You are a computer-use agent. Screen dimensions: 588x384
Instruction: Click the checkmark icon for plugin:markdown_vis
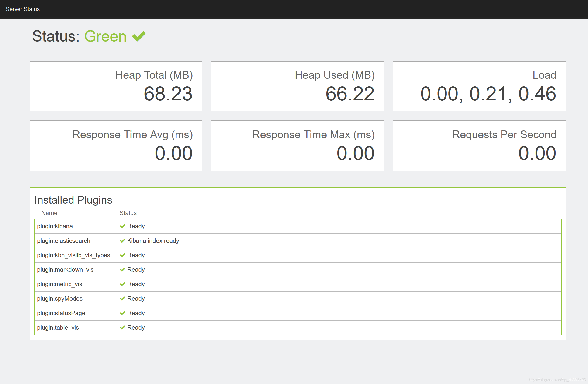point(123,270)
